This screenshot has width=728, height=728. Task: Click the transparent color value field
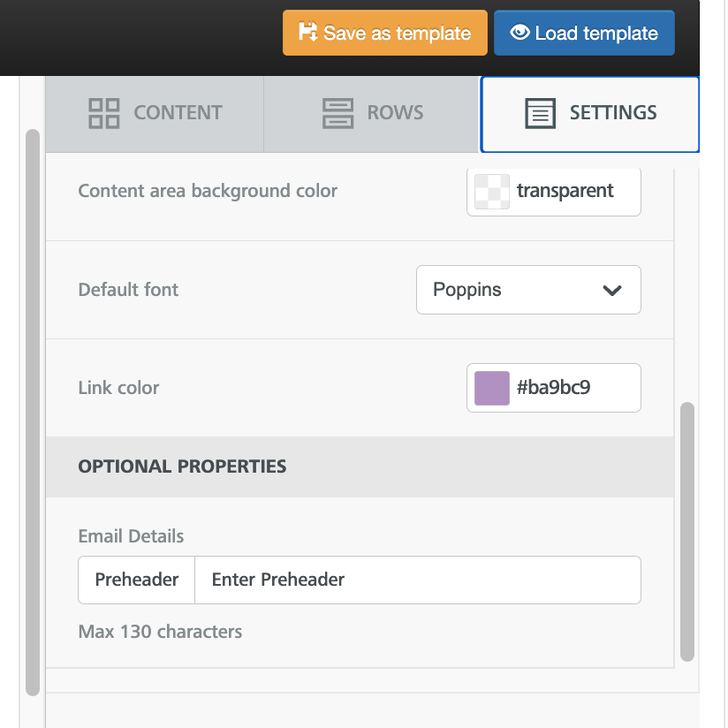click(553, 192)
